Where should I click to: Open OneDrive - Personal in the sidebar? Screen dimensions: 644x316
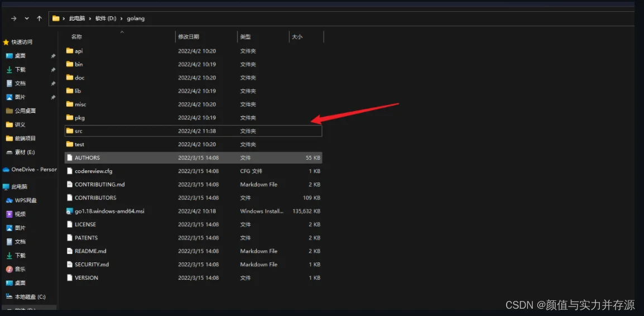point(34,169)
